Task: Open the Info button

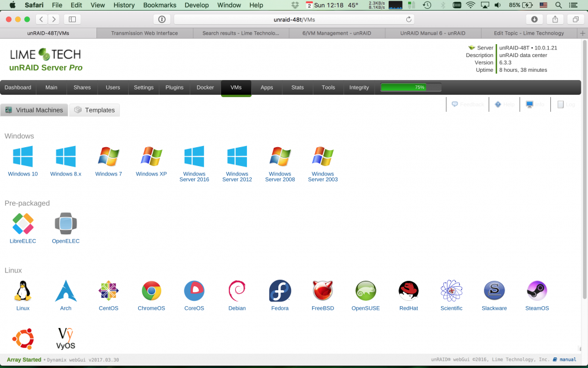Action: pos(535,104)
